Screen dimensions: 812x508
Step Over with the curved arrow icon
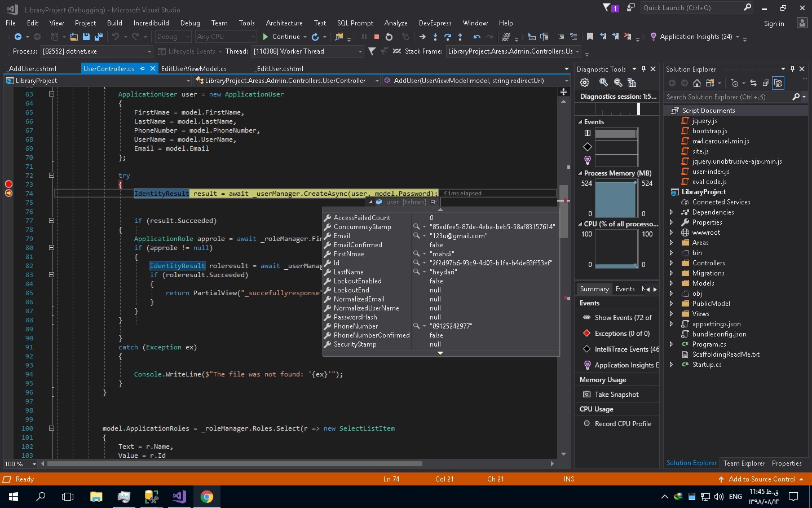tap(448, 37)
